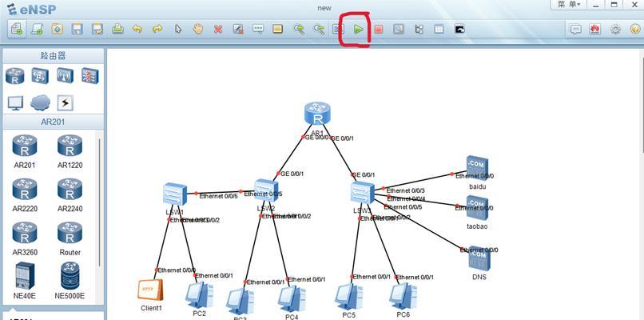The height and width of the screenshot is (320, 644).
Task: Click the Save As toolbar icon
Action: [x=97, y=30]
